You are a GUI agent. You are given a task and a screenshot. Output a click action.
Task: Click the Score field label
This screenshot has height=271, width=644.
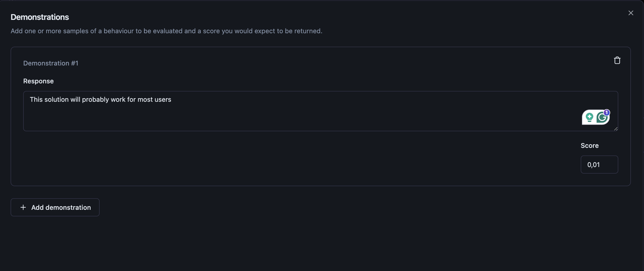pos(590,146)
